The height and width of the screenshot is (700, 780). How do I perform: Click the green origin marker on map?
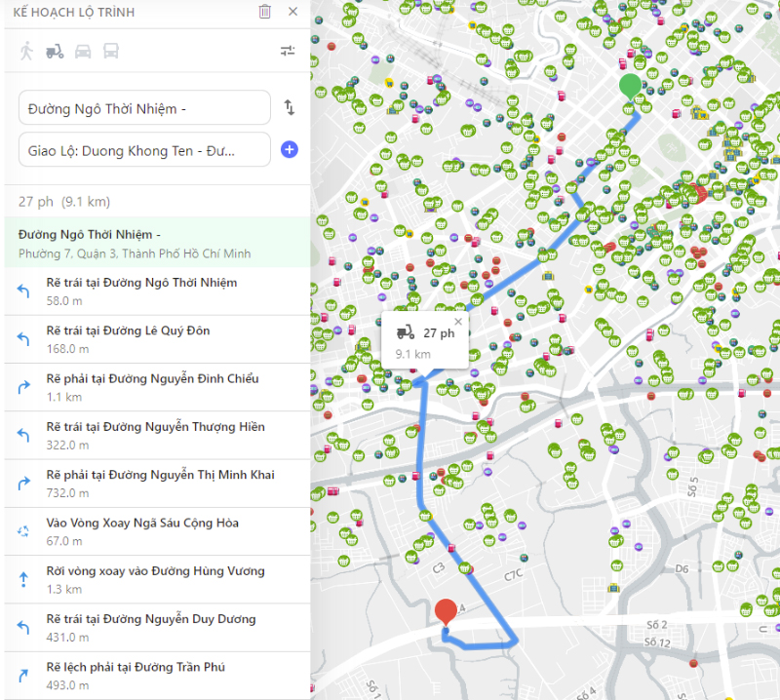pos(631,86)
